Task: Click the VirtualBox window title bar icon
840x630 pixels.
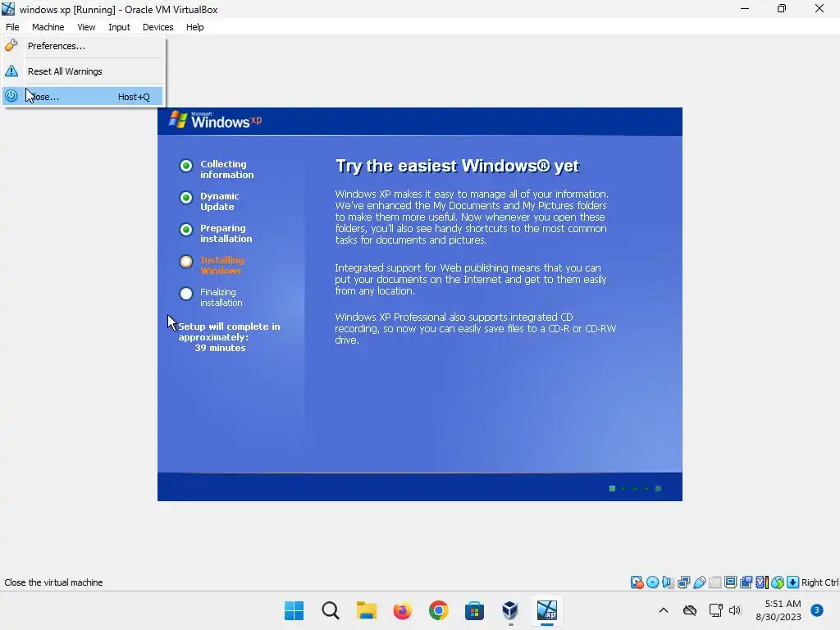Action: pos(8,9)
